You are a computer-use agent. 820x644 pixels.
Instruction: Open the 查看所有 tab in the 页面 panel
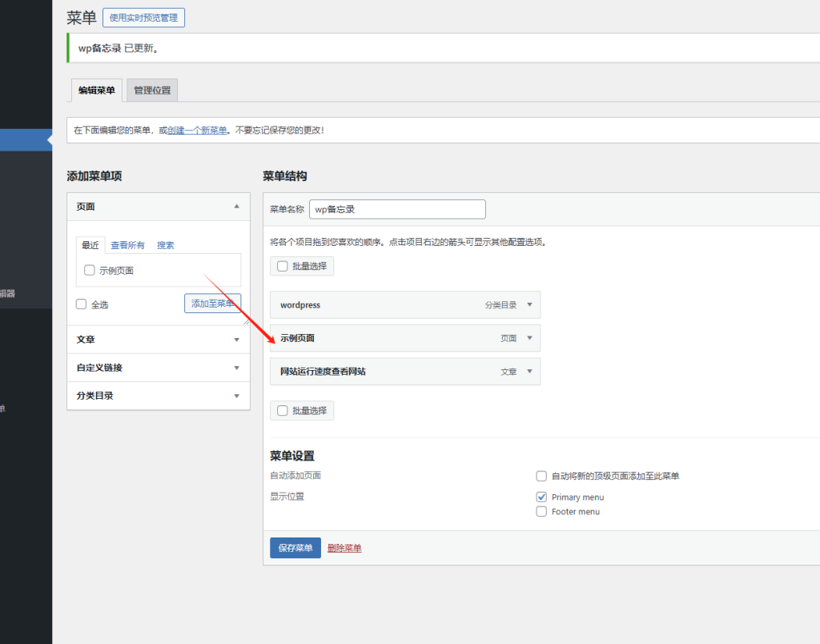click(128, 245)
